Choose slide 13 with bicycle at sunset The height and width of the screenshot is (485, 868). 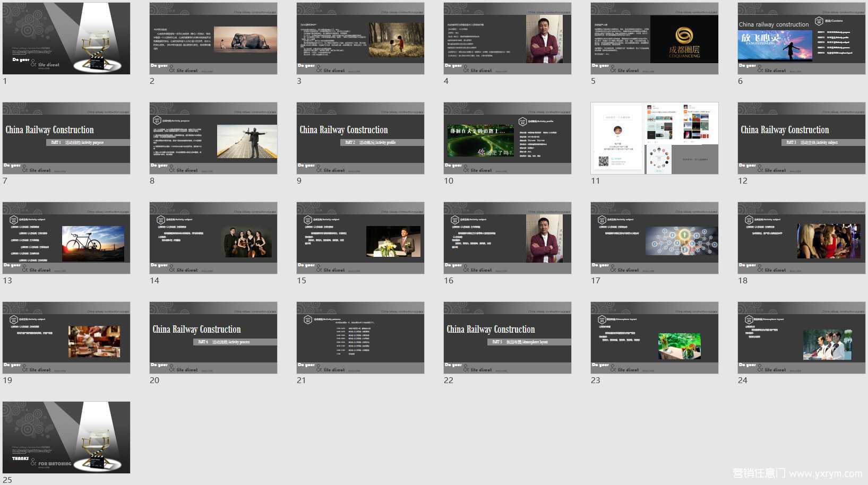coord(66,238)
